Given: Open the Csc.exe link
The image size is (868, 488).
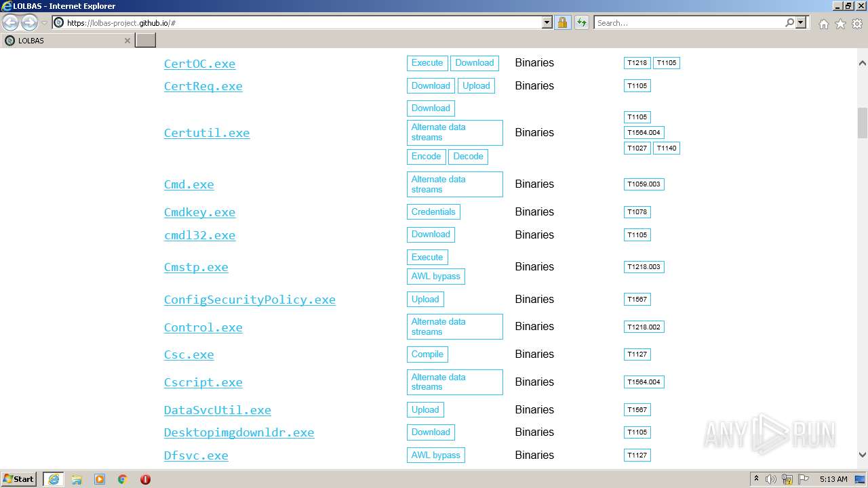Looking at the screenshot, I should [x=189, y=354].
